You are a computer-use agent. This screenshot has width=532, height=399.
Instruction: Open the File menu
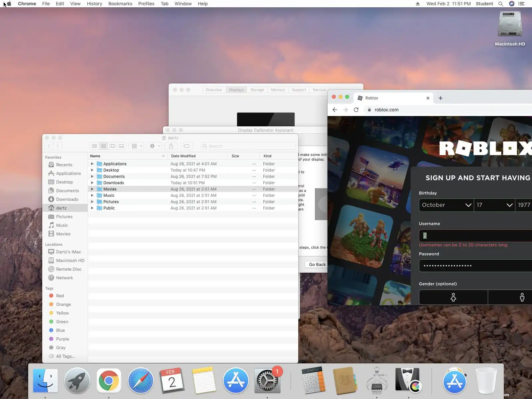46,4
